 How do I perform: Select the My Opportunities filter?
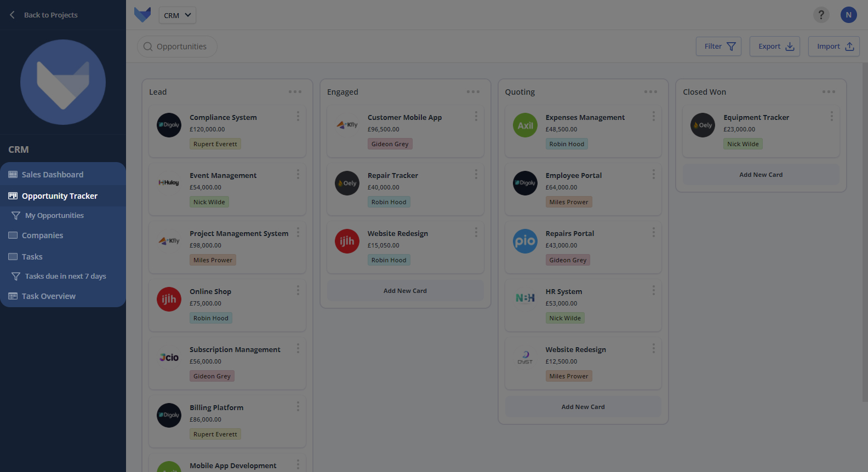pos(54,216)
